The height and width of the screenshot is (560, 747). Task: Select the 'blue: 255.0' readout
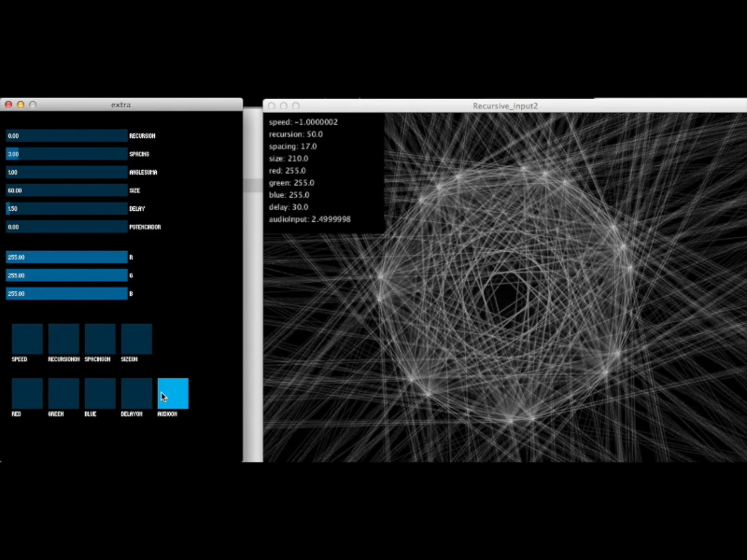289,195
